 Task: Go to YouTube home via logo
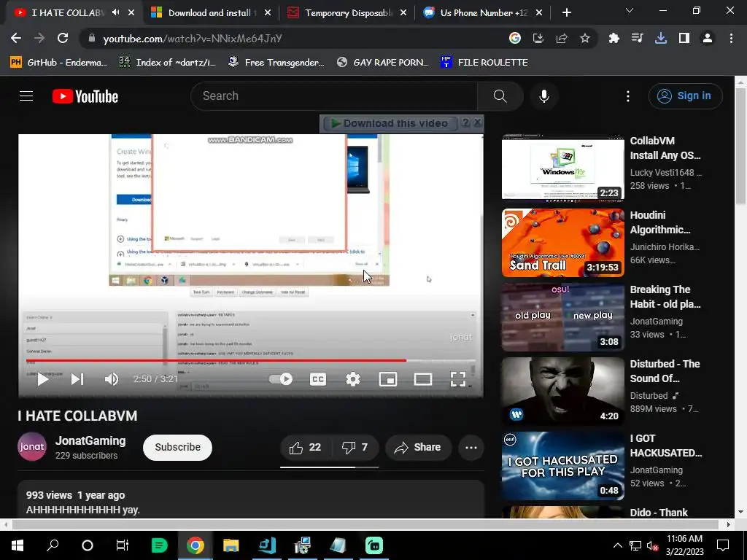pos(85,96)
